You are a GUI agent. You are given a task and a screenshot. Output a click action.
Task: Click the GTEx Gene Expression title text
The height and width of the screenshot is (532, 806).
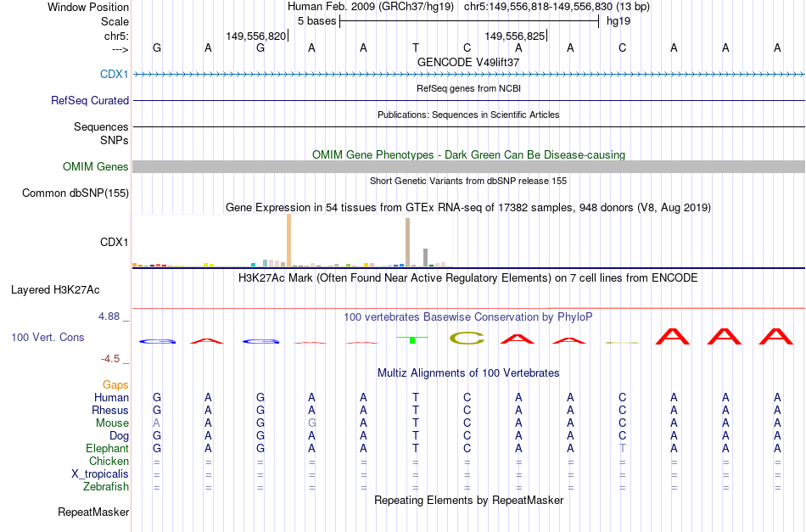468,208
